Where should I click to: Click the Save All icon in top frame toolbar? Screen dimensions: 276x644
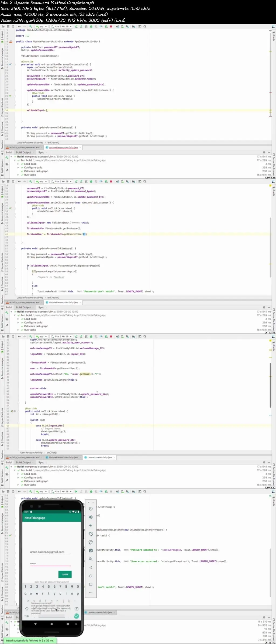click(8, 26)
